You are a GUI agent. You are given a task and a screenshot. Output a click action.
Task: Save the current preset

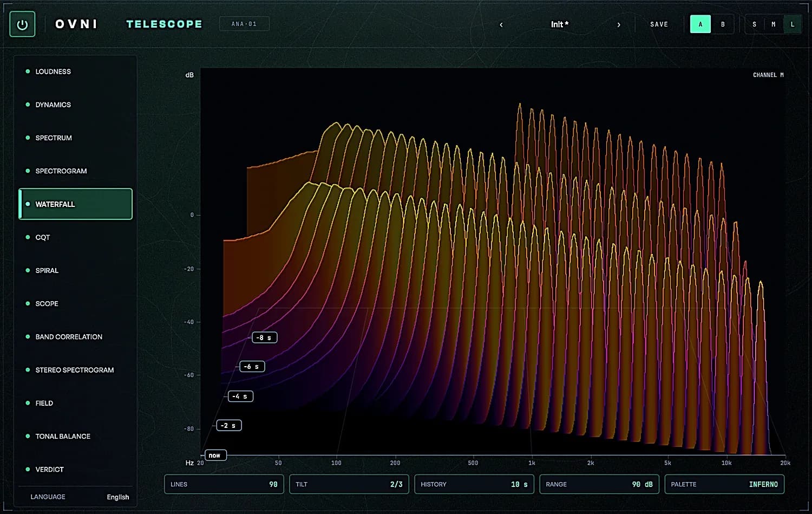coord(659,24)
